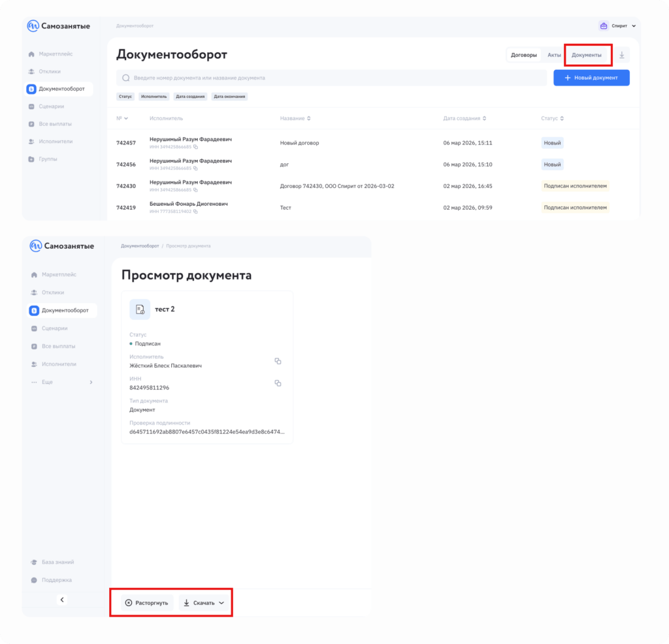Screen dimensions: 669x644
Task: Open Поддержка in the sidebar
Action: tap(56, 580)
